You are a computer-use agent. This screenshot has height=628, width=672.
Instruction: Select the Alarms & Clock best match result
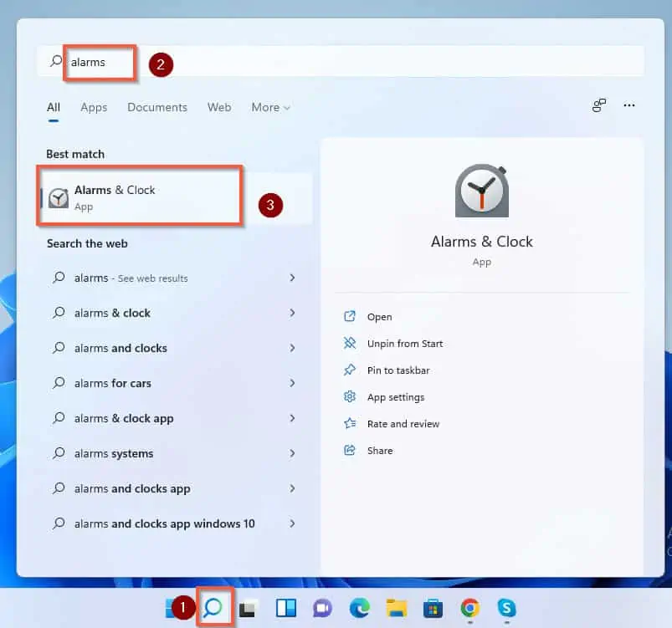(177, 198)
